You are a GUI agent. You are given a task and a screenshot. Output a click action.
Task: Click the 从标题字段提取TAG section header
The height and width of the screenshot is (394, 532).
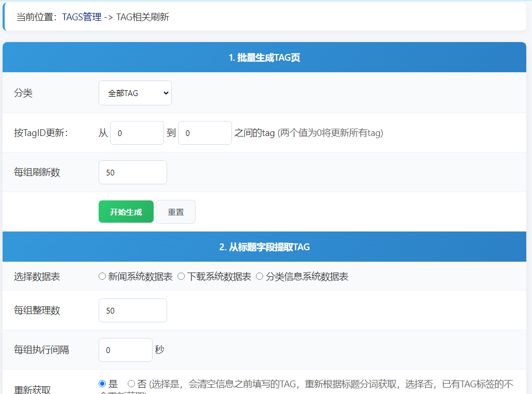pos(266,246)
